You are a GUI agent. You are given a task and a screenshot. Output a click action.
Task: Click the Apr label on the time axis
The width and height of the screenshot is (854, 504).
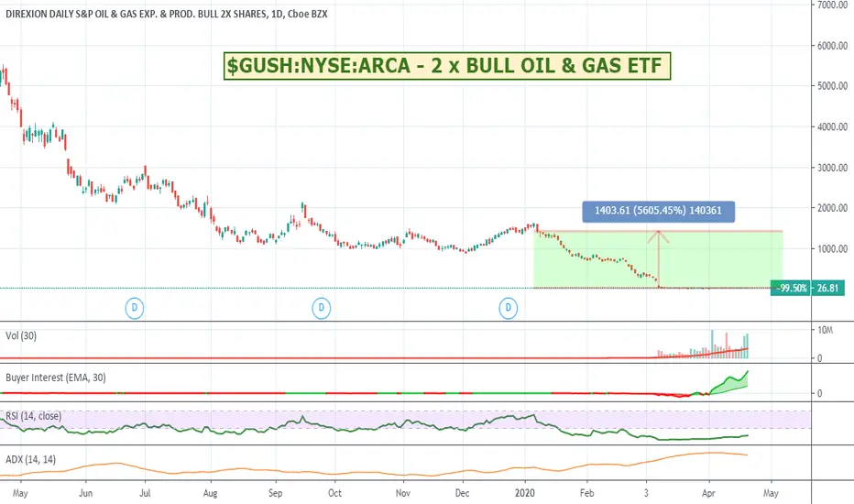point(708,493)
